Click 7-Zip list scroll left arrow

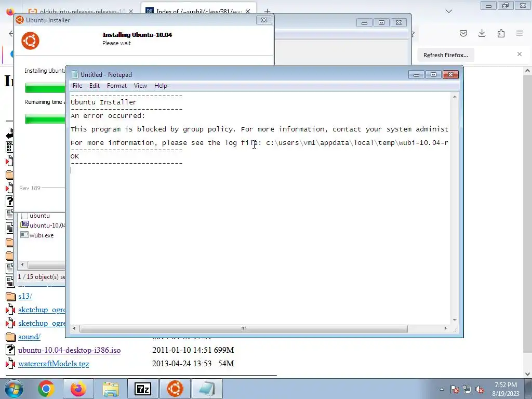22,264
